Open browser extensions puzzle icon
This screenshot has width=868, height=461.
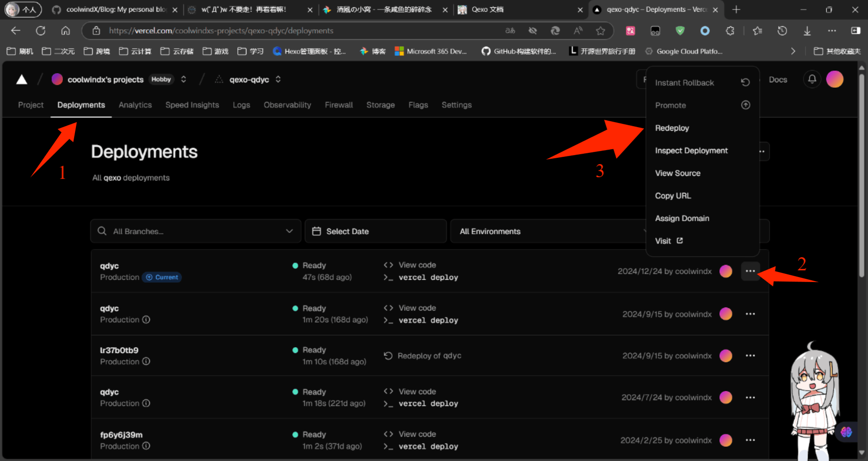coord(730,31)
